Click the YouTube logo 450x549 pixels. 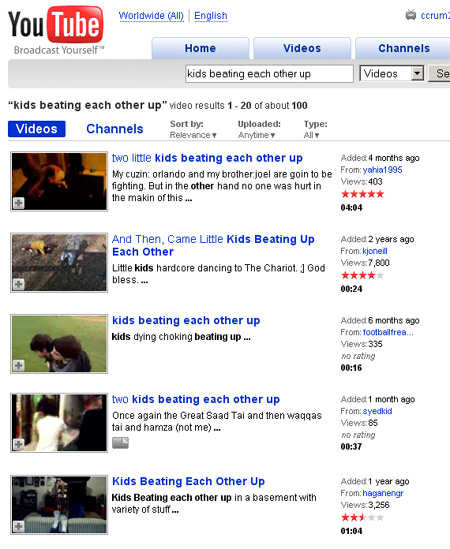56,30
